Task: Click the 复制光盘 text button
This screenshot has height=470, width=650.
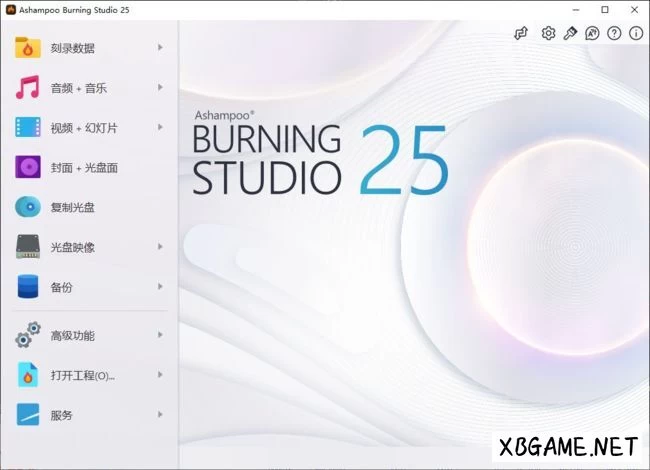Action: click(x=72, y=208)
